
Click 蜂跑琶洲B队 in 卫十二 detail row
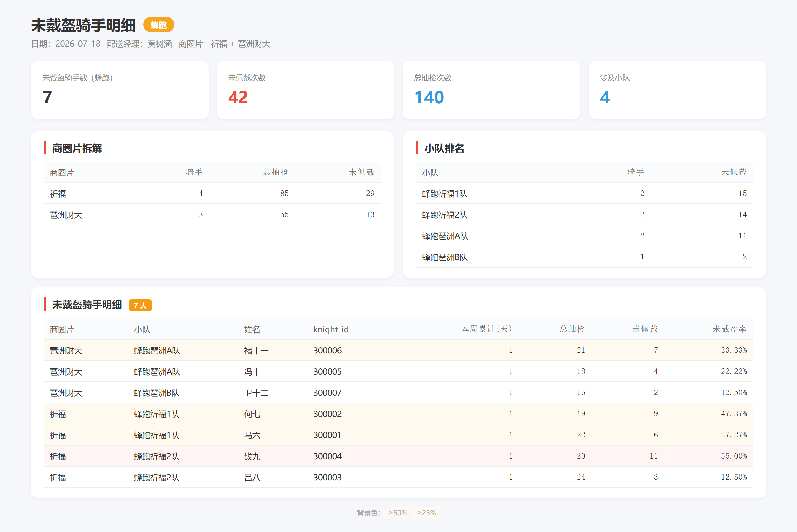tap(157, 393)
